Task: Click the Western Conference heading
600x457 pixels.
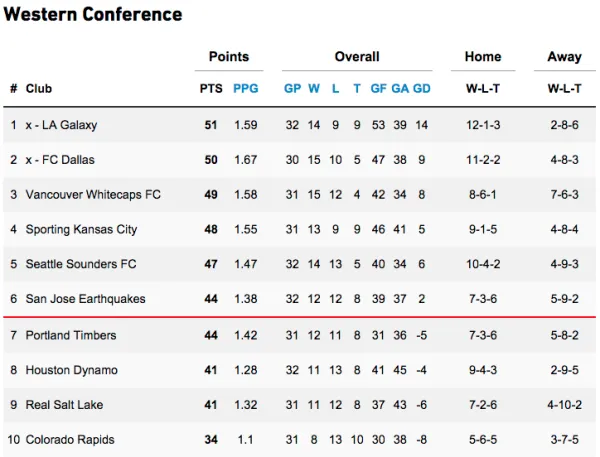Action: point(93,15)
